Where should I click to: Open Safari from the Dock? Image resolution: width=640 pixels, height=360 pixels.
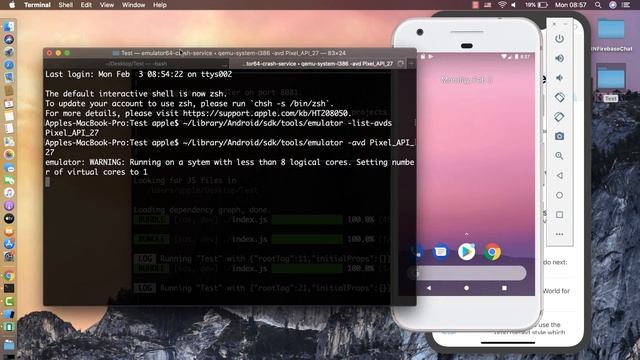(x=9, y=64)
